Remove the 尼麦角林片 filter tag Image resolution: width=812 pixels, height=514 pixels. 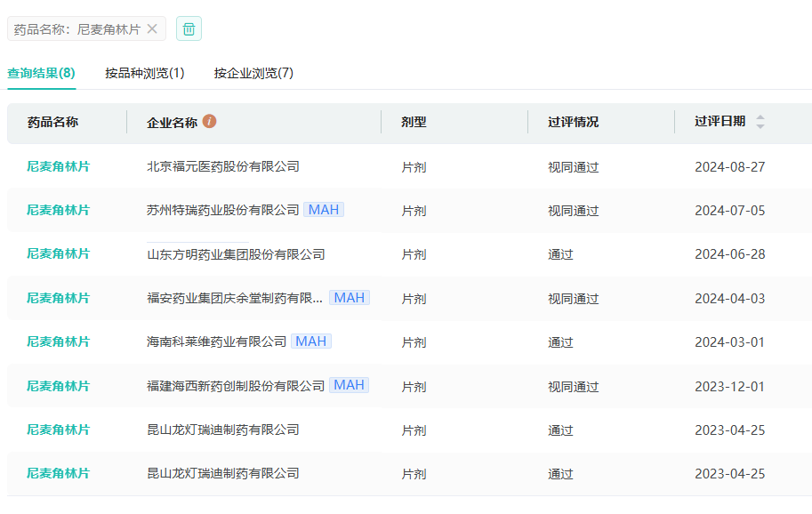152,29
